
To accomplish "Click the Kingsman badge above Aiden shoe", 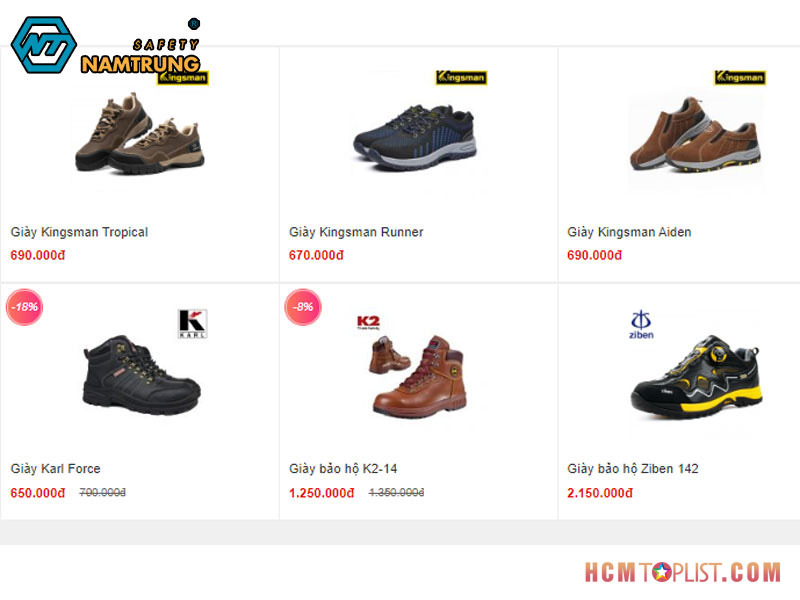I will [x=739, y=78].
